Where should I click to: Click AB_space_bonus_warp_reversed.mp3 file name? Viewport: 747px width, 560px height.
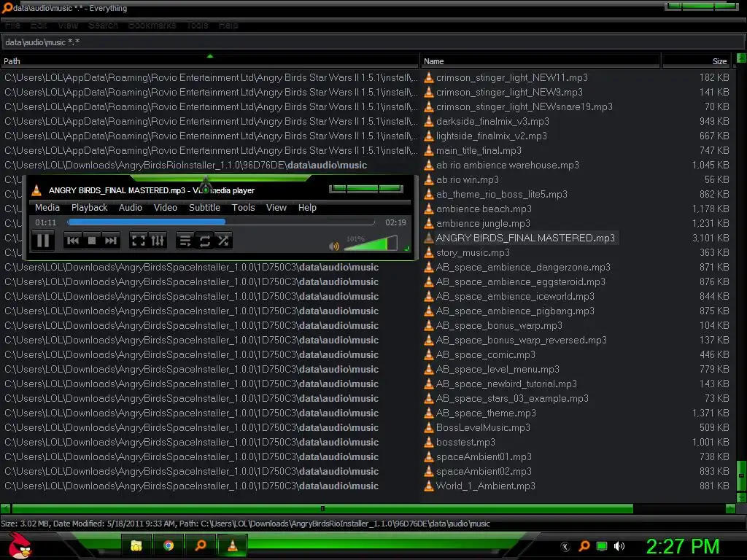[521, 340]
